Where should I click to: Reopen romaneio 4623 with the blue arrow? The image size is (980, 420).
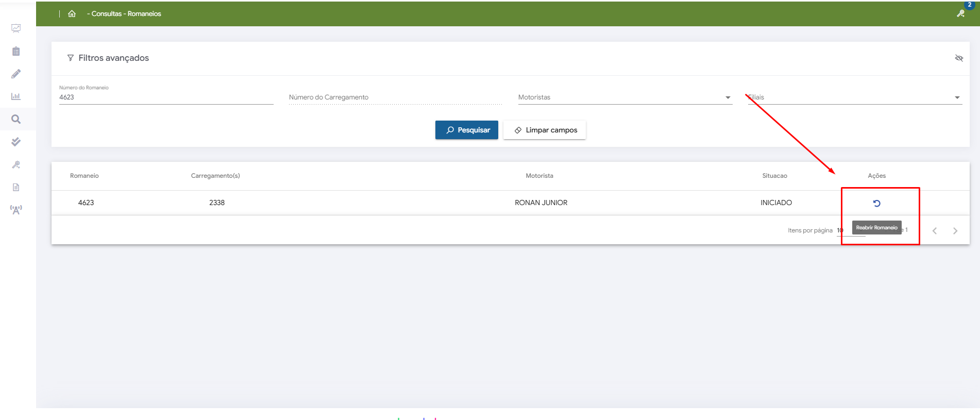click(x=876, y=203)
